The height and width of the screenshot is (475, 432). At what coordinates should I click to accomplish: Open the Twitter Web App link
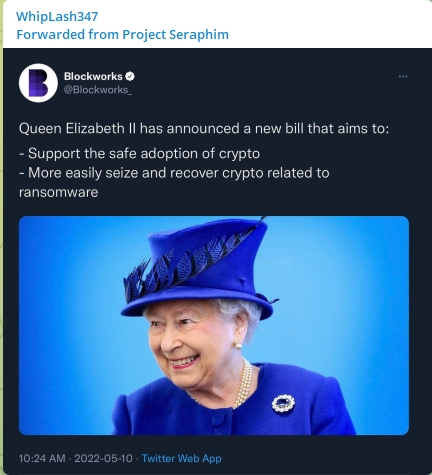click(x=181, y=458)
